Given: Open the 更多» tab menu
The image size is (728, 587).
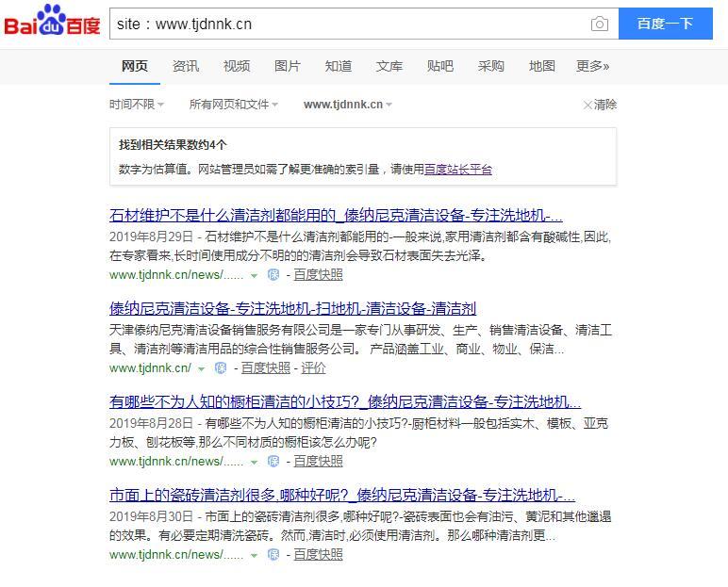Looking at the screenshot, I should coord(592,66).
